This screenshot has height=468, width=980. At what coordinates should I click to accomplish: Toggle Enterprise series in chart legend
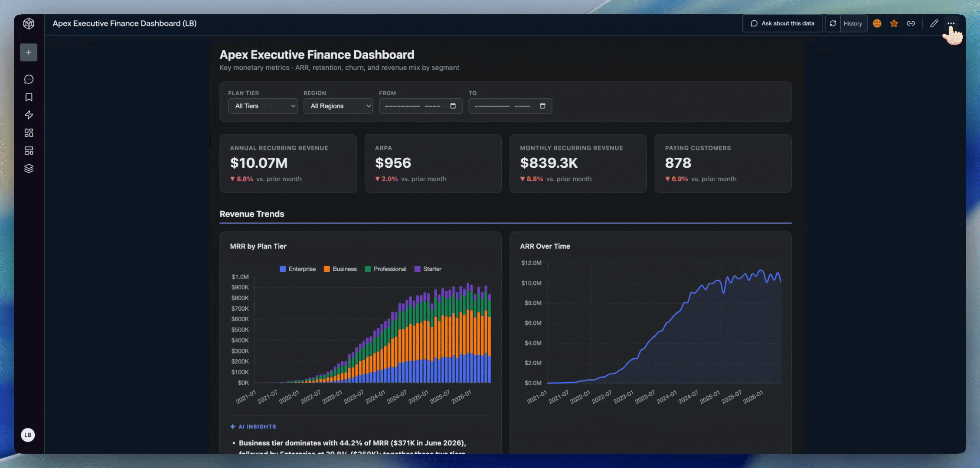(x=298, y=269)
